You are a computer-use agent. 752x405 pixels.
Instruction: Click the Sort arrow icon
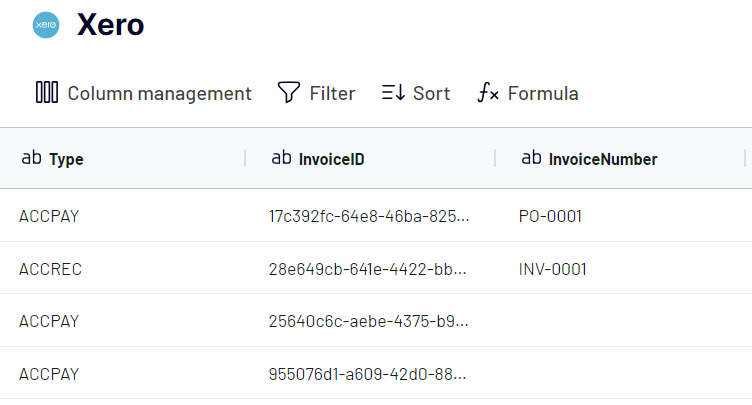point(394,92)
